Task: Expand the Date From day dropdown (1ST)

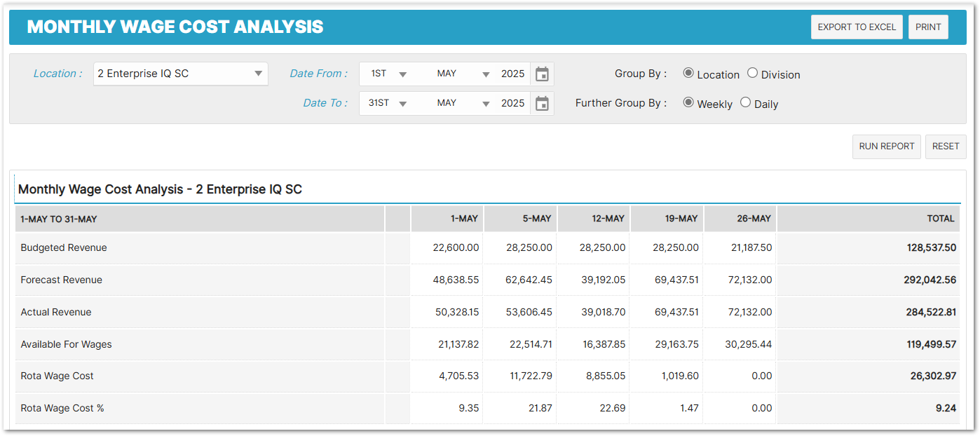Action: [x=388, y=74]
